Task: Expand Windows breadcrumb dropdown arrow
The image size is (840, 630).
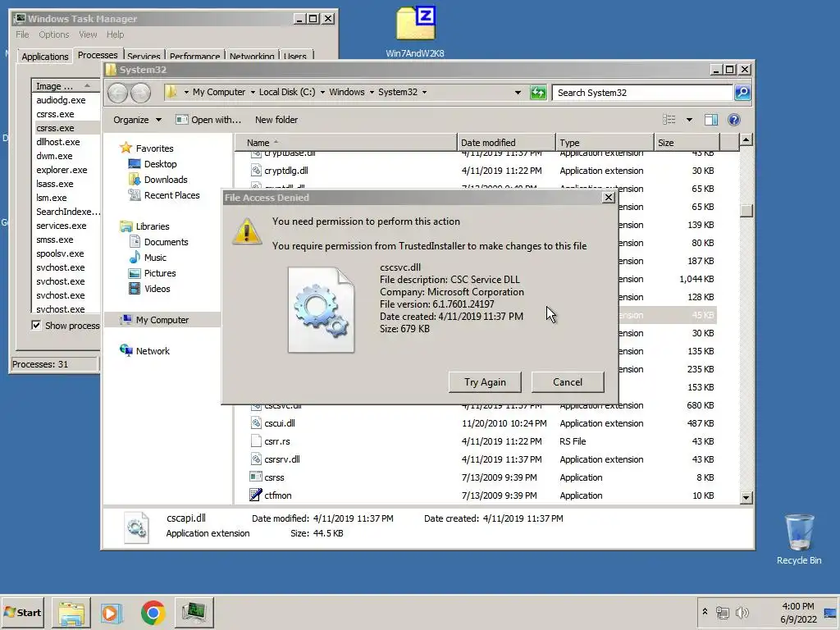Action: (x=372, y=92)
